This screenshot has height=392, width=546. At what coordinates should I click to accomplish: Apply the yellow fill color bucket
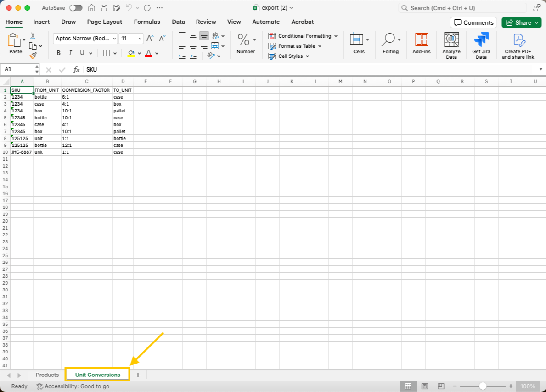[131, 53]
